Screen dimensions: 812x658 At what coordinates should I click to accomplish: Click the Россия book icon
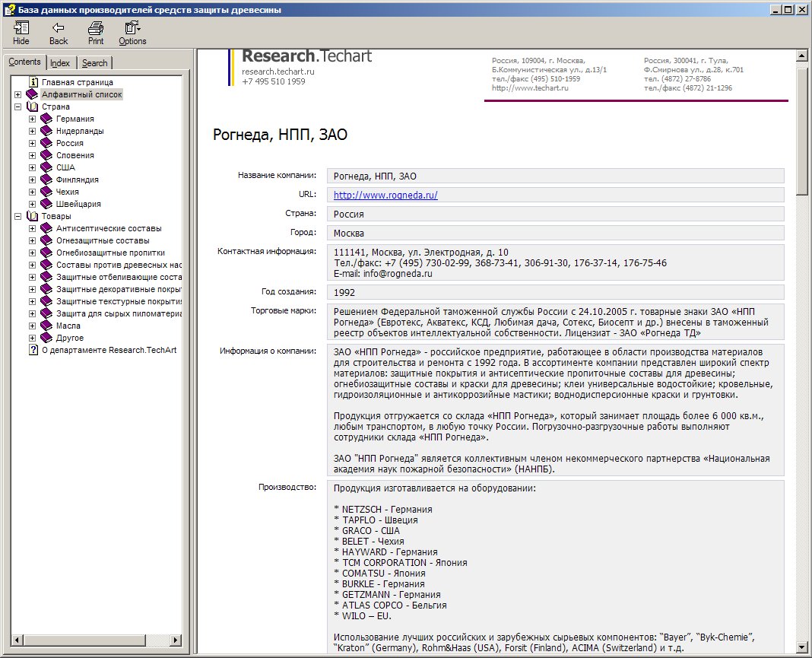(46, 143)
